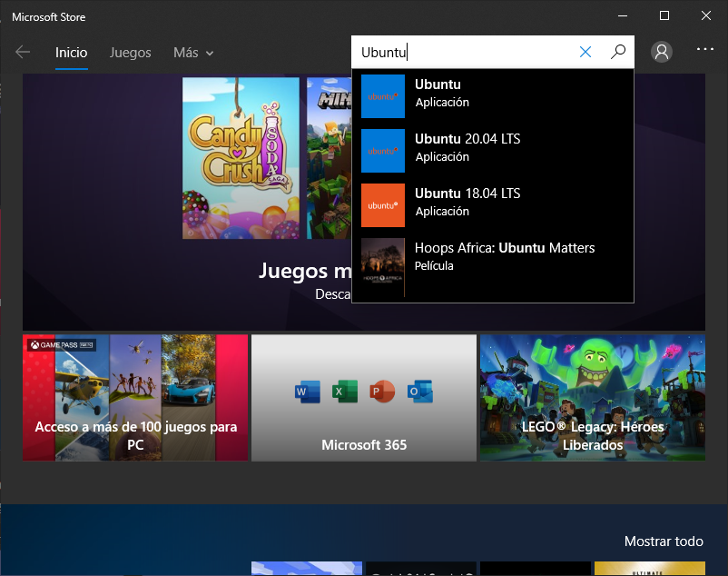Screen dimensions: 728x576
Task: Click the orange Ubuntu 18.04 LTS icon
Action: tap(382, 204)
